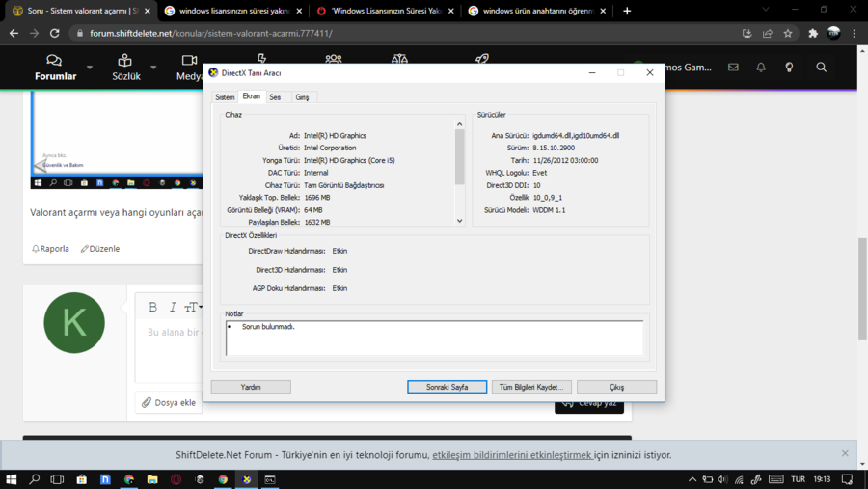Expand the Forumlar dropdown arrow
Image resolution: width=868 pixels, height=489 pixels.
tap(90, 68)
